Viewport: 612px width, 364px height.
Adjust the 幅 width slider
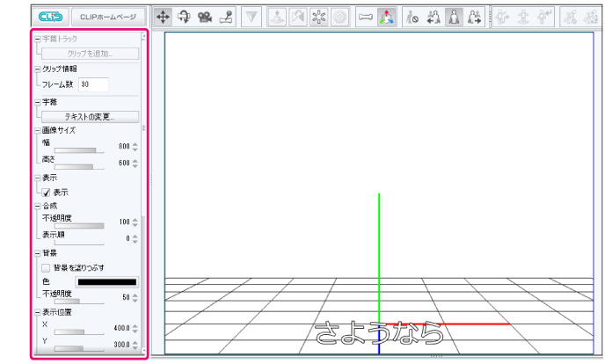point(79,150)
